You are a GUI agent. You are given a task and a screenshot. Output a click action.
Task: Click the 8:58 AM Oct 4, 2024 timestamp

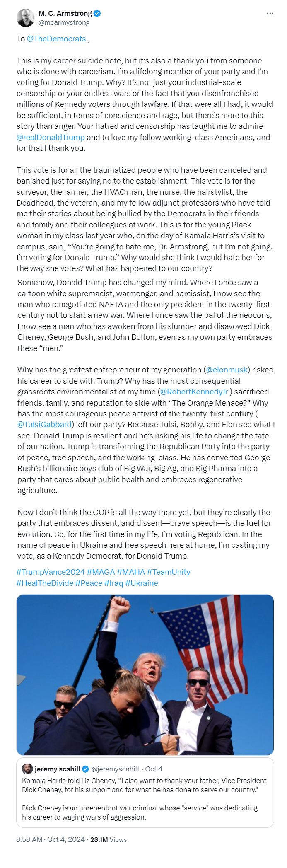coord(50,839)
